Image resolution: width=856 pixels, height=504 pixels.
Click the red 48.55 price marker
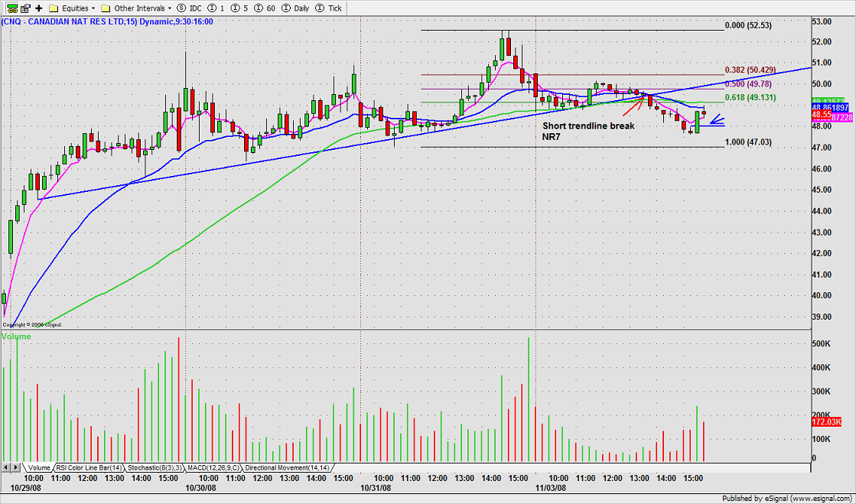[x=822, y=116]
